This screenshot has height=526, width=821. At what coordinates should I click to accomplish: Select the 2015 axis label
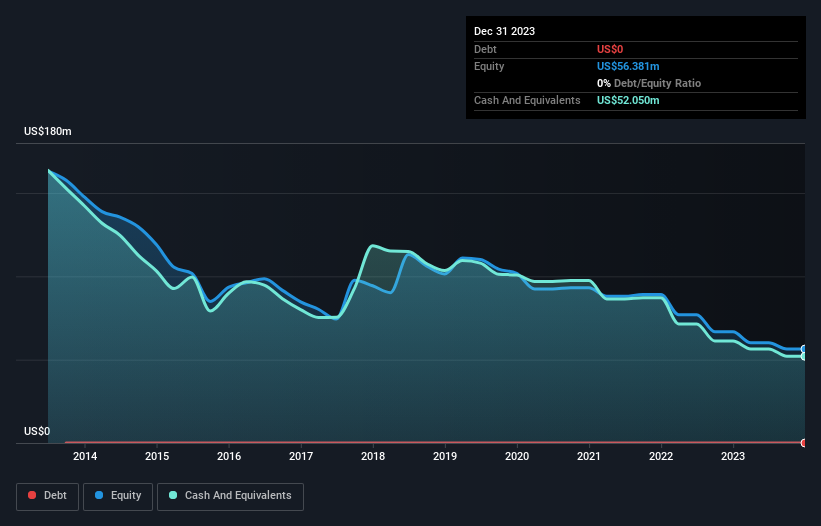pos(157,456)
